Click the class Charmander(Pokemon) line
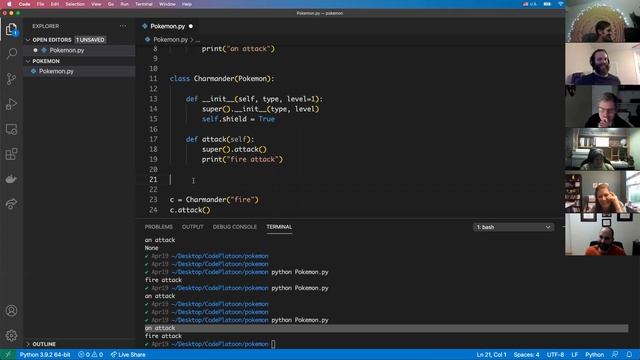Image resolution: width=640 pixels, height=360 pixels. (x=222, y=78)
